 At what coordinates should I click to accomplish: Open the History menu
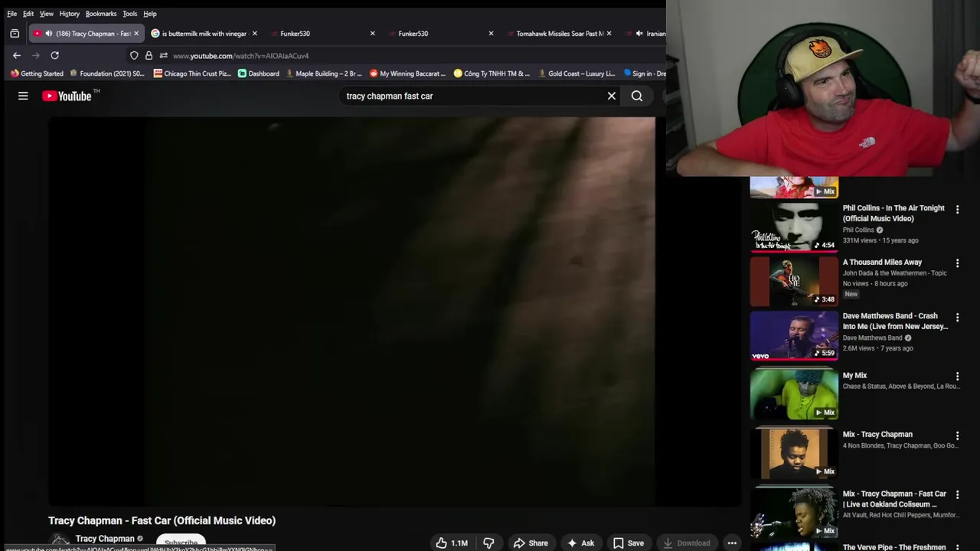(x=69, y=14)
